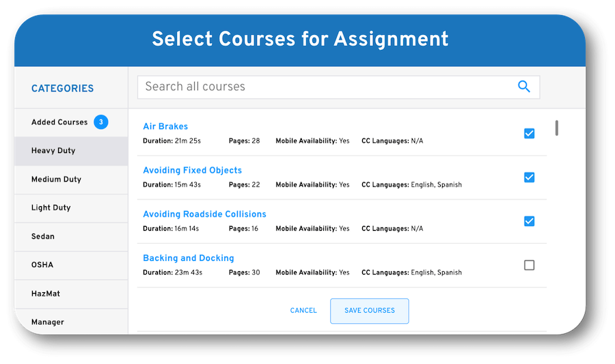Show the OSHA course category
The image size is (615, 364).
pos(42,265)
